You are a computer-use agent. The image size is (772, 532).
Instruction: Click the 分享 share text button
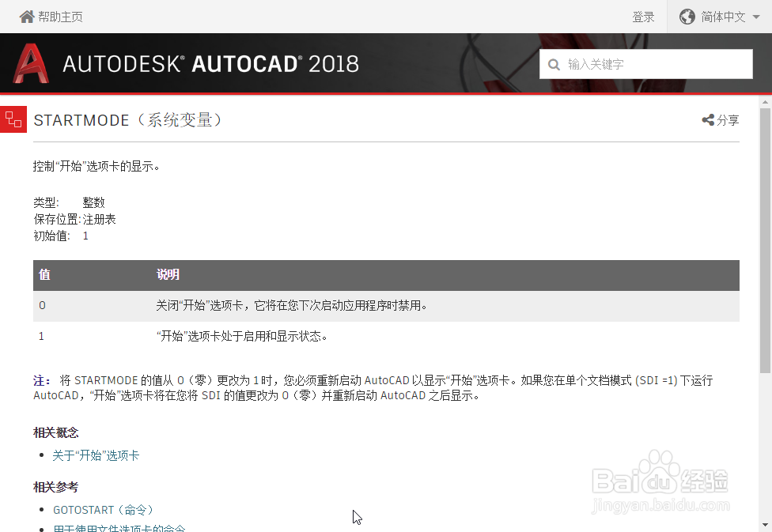coord(728,120)
